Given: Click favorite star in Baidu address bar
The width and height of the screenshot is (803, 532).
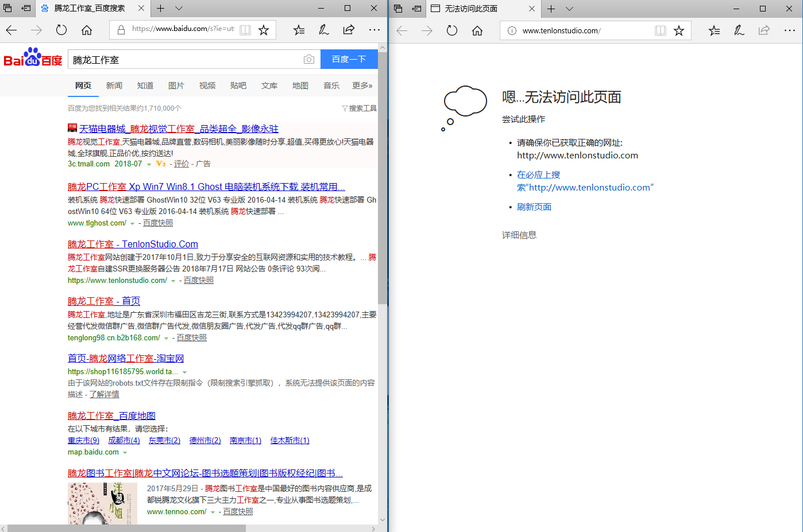Looking at the screenshot, I should click(264, 30).
